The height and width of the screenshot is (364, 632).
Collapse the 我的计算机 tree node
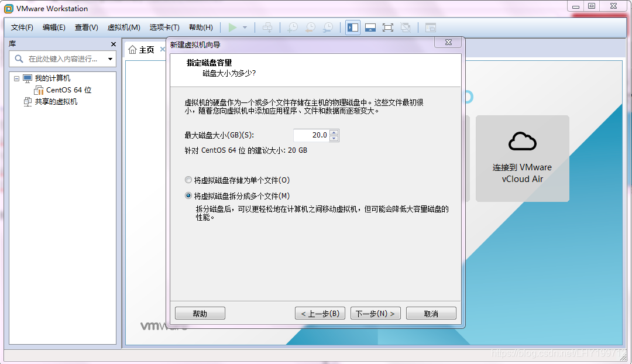(16, 78)
